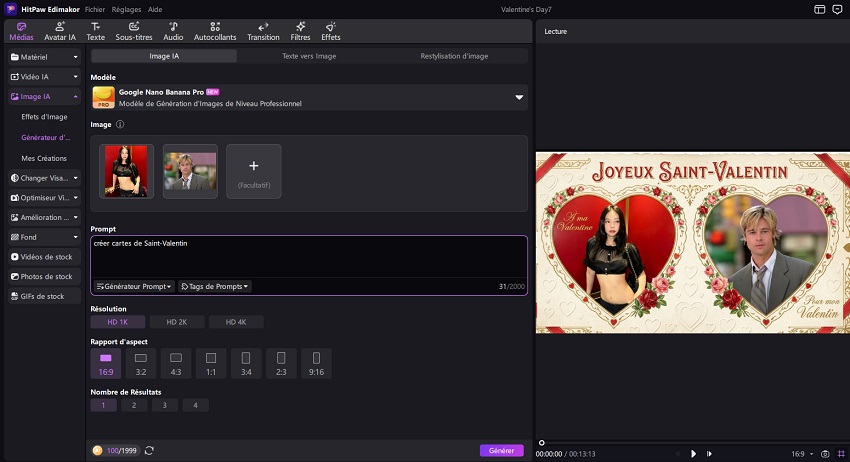Image resolution: width=850 pixels, height=462 pixels.
Task: Choose the 9:16 aspect ratio
Action: [316, 361]
